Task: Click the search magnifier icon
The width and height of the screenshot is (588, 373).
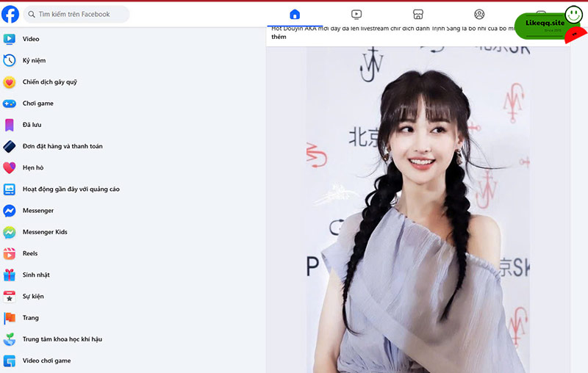Action: (x=32, y=14)
